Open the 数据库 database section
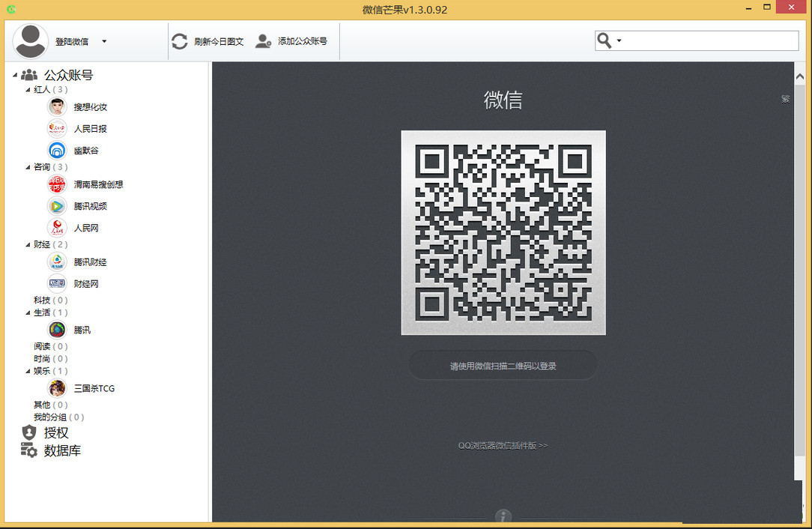The image size is (812, 529). pos(62,451)
